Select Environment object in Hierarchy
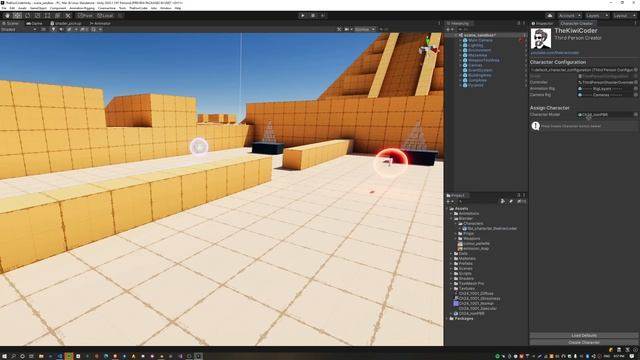640x360 pixels. pyautogui.click(x=480, y=50)
